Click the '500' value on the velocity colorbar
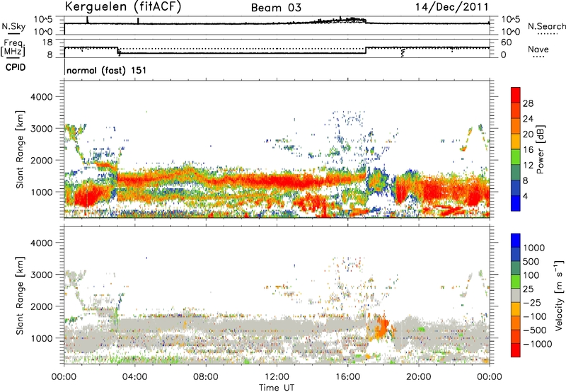Screen dimensions: 566x392 [532, 262]
